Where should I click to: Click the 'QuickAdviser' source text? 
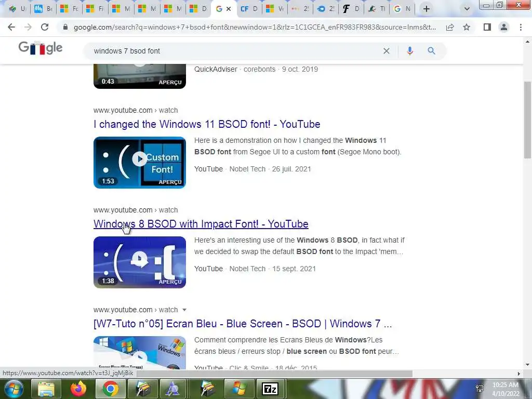coord(216,69)
